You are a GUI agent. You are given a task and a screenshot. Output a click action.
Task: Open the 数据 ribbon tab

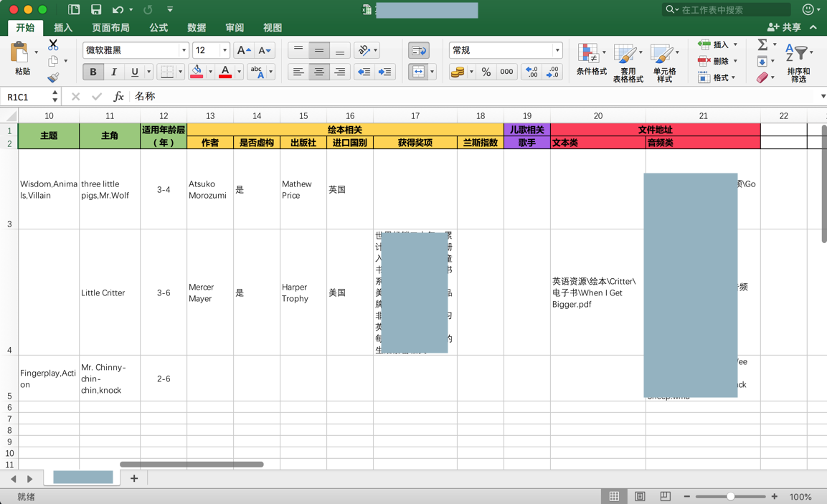click(x=197, y=27)
